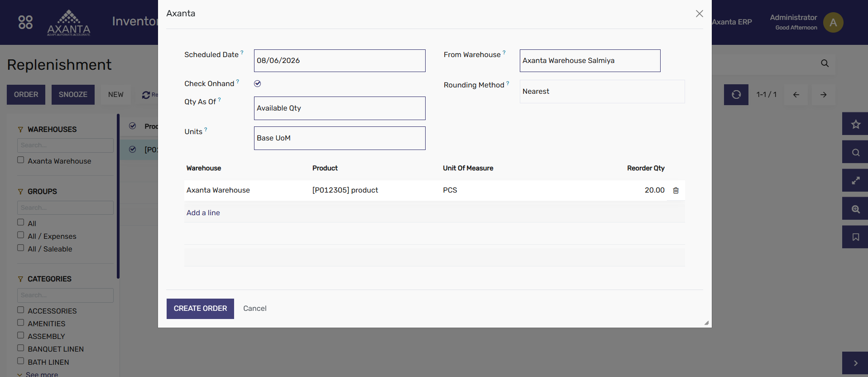Sort by the Unit Of Measure column header
Image resolution: width=868 pixels, height=377 pixels.
pyautogui.click(x=468, y=168)
